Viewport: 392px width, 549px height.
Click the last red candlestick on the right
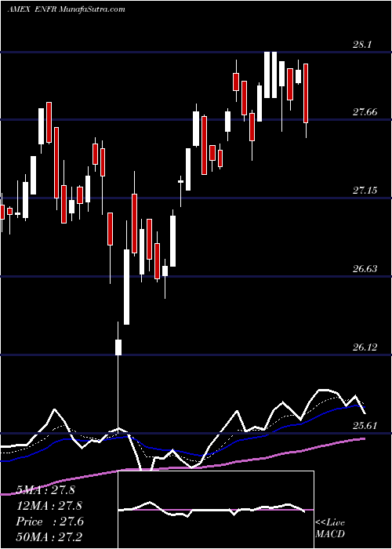point(306,93)
